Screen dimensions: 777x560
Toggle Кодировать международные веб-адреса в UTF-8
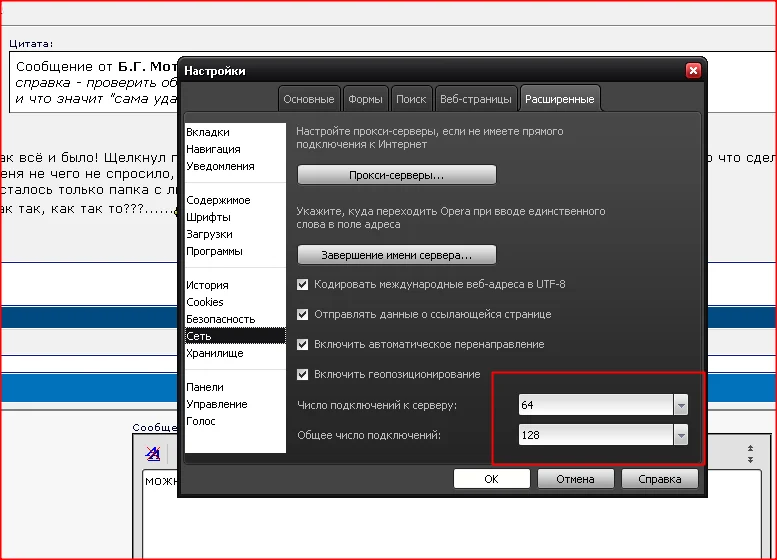302,284
